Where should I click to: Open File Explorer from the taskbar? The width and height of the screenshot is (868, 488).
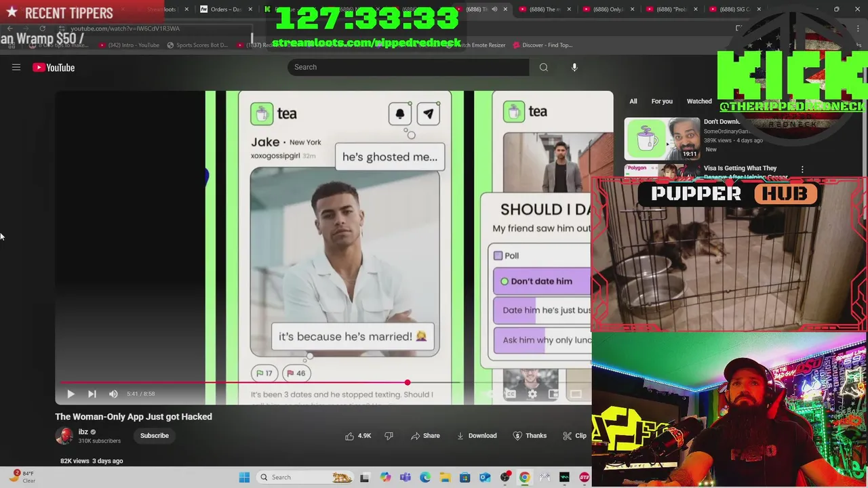point(445,477)
